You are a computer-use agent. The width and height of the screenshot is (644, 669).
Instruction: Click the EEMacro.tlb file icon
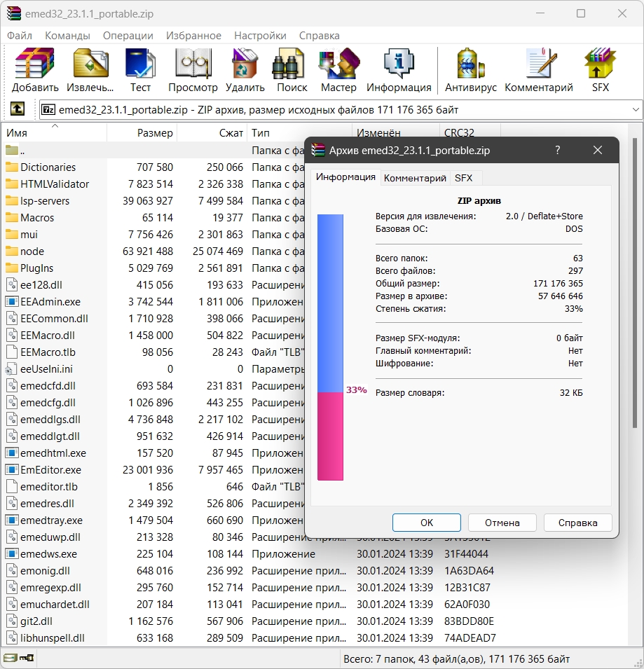[x=12, y=352]
